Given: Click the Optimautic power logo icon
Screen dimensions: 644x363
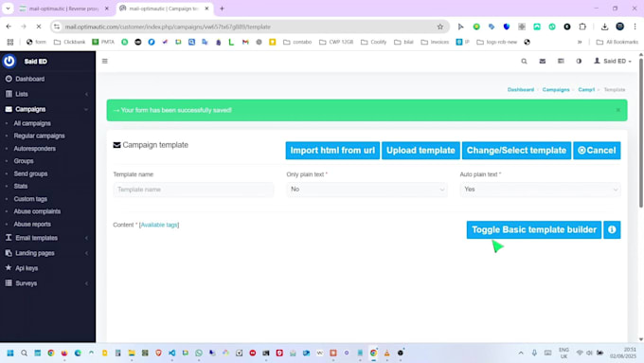Looking at the screenshot, I should (9, 62).
